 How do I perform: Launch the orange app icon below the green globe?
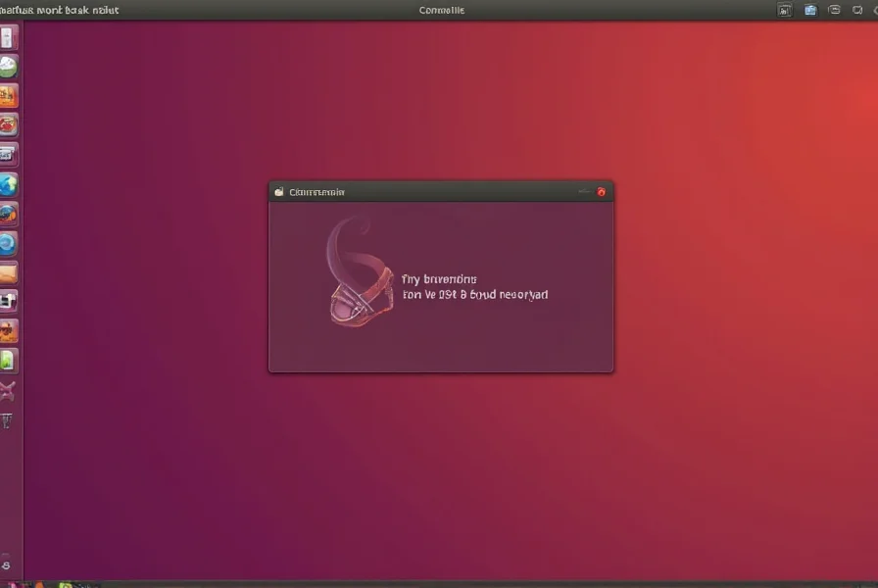click(x=8, y=96)
